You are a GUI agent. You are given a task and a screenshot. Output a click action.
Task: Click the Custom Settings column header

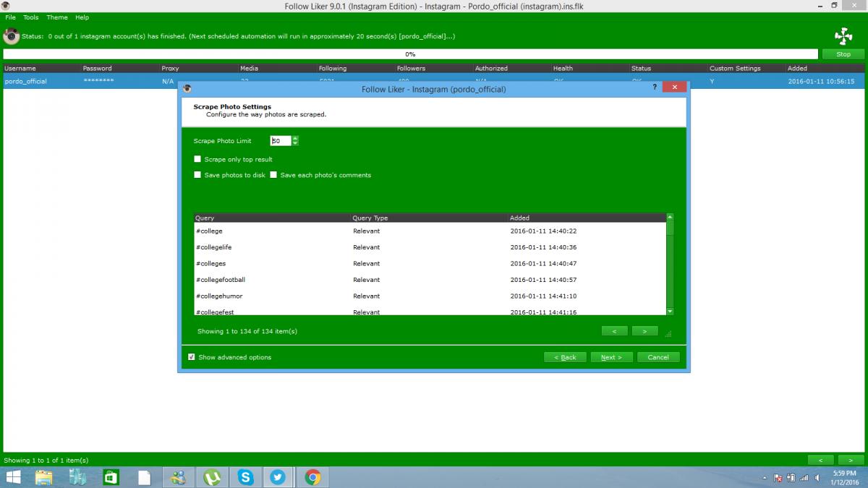coord(746,68)
